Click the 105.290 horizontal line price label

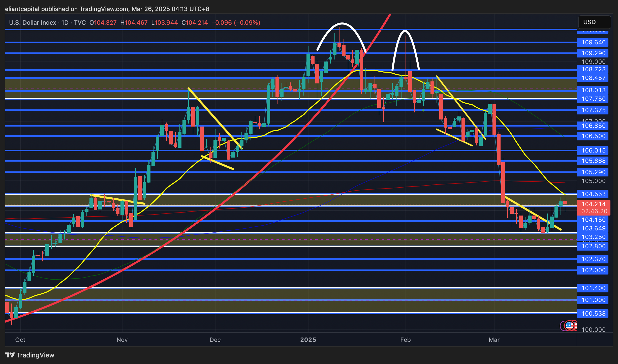(593, 172)
